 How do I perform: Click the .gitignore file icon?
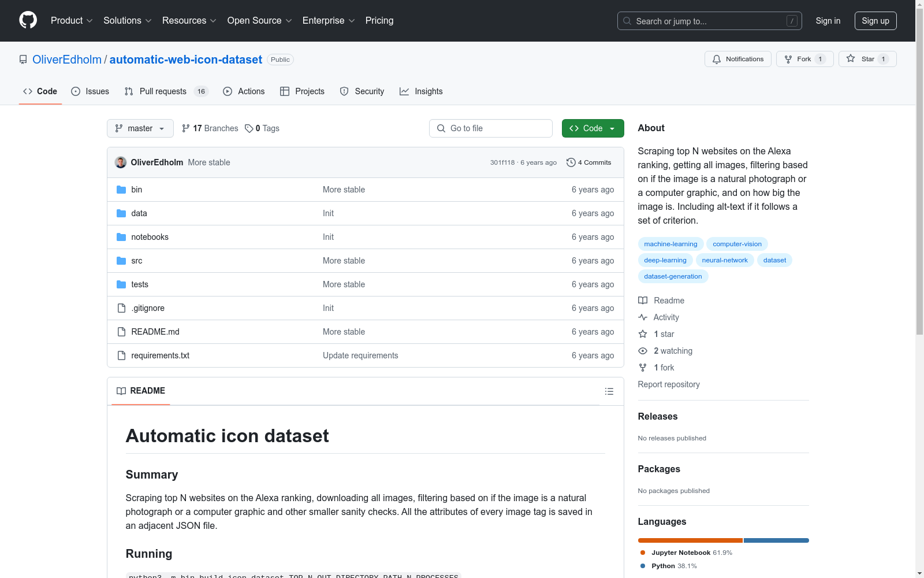click(121, 308)
